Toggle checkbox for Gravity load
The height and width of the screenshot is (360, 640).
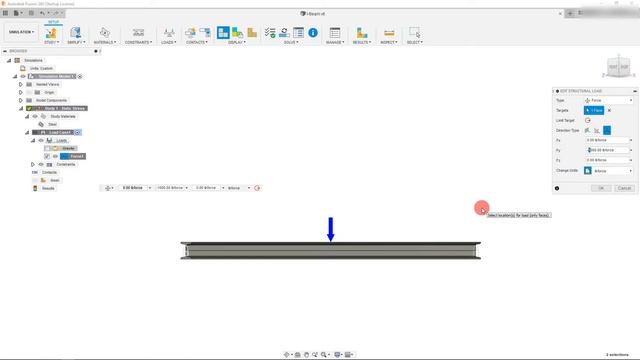pos(47,148)
